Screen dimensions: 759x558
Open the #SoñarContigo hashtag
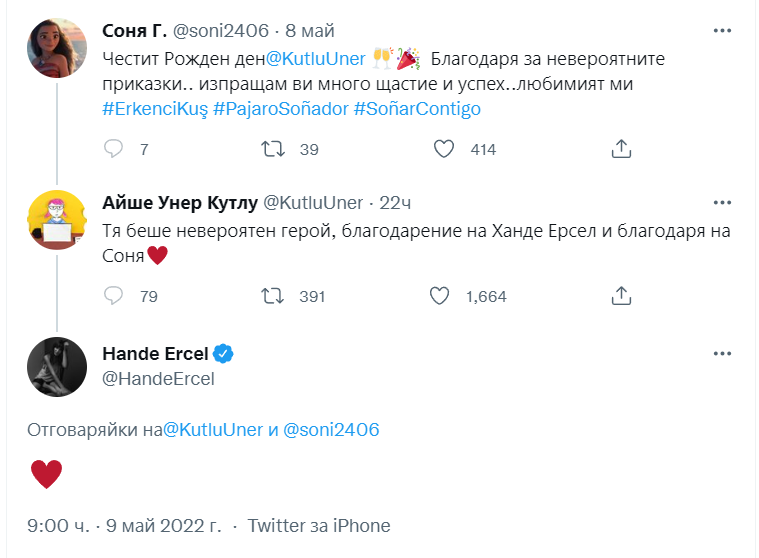tap(417, 108)
